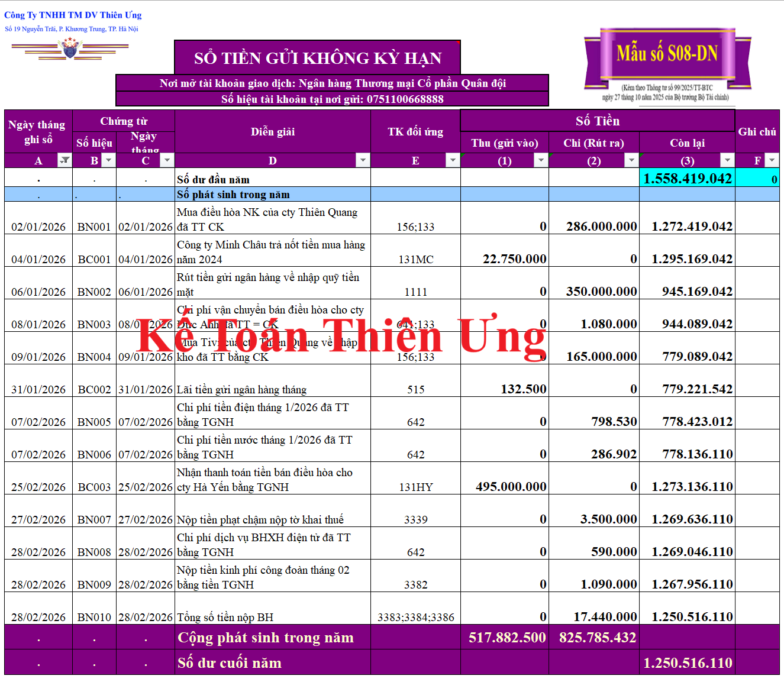Open filter dropdown for column F
The height and width of the screenshot is (682, 784).
coord(772,160)
